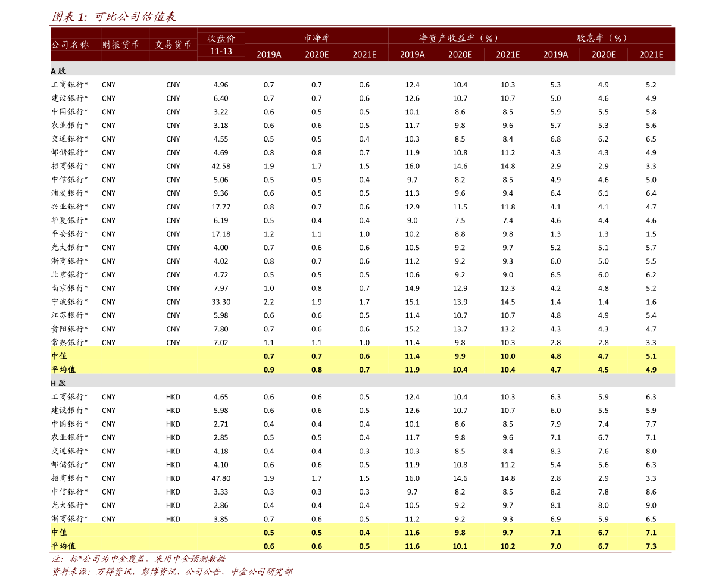Select the 交易货币 column header
This screenshot has height=588, width=709.
(x=173, y=45)
